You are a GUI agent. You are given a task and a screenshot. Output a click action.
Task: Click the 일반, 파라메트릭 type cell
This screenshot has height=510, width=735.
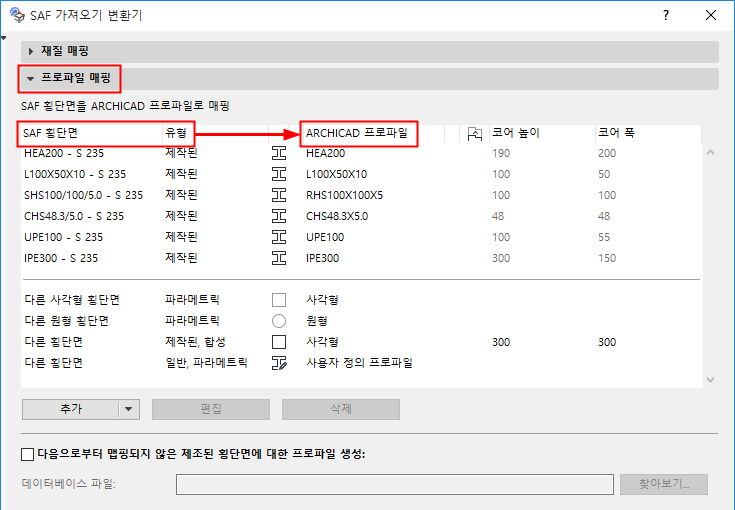pyautogui.click(x=206, y=363)
